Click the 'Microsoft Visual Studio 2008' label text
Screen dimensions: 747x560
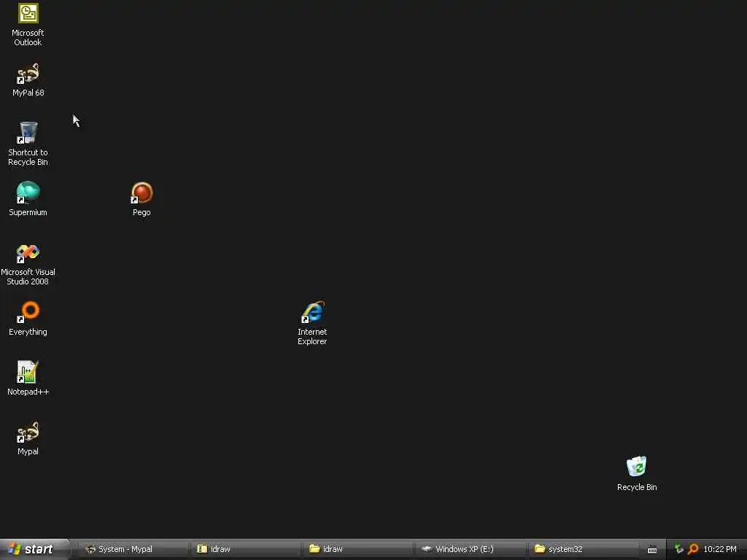pos(28,276)
